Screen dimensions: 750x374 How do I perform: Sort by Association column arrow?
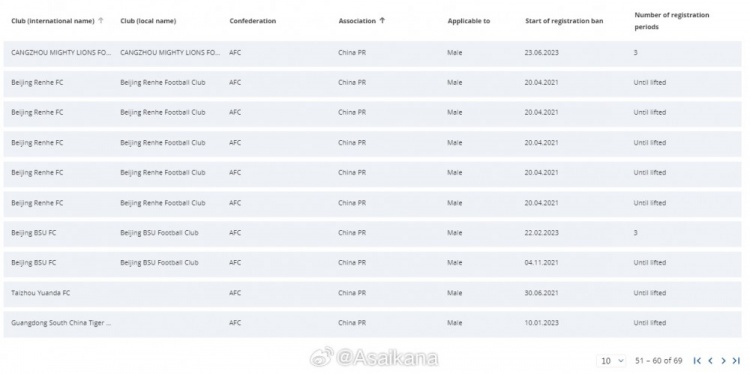pyautogui.click(x=382, y=21)
